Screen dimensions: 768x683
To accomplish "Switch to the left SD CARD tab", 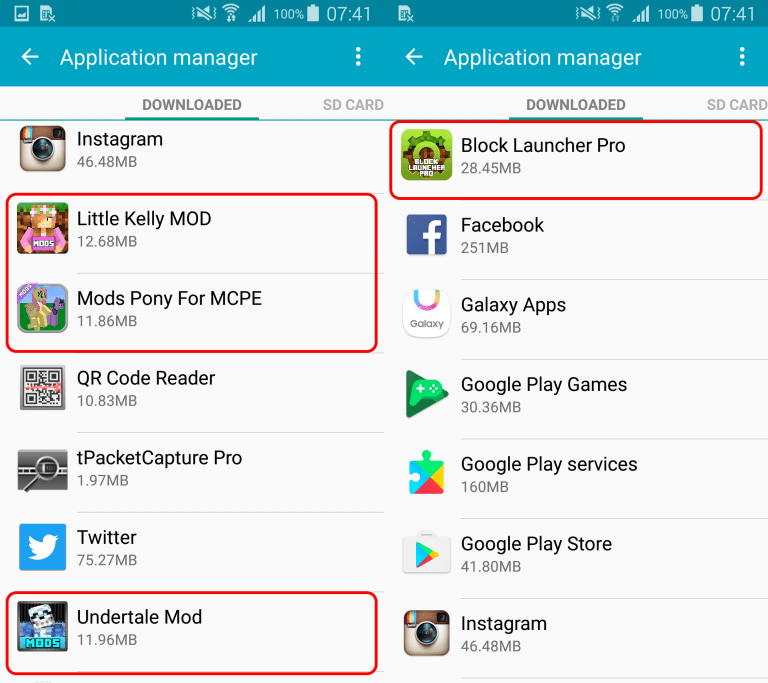I will (x=353, y=105).
